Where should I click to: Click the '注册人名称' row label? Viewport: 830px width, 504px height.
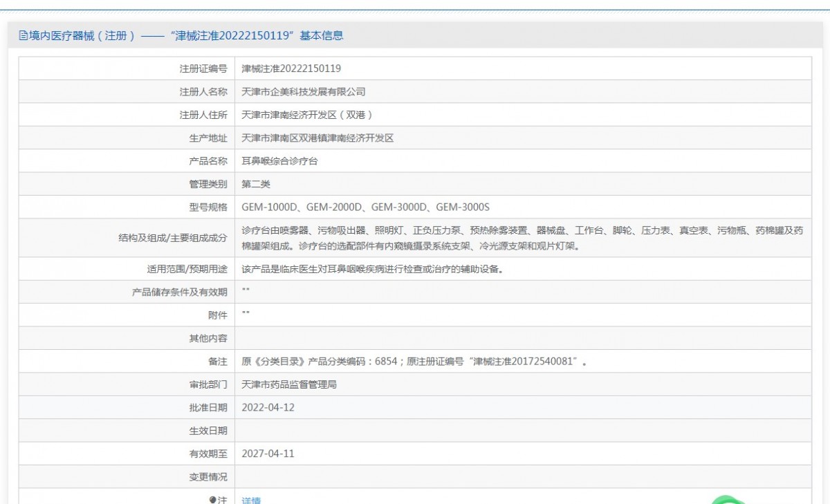[203, 92]
